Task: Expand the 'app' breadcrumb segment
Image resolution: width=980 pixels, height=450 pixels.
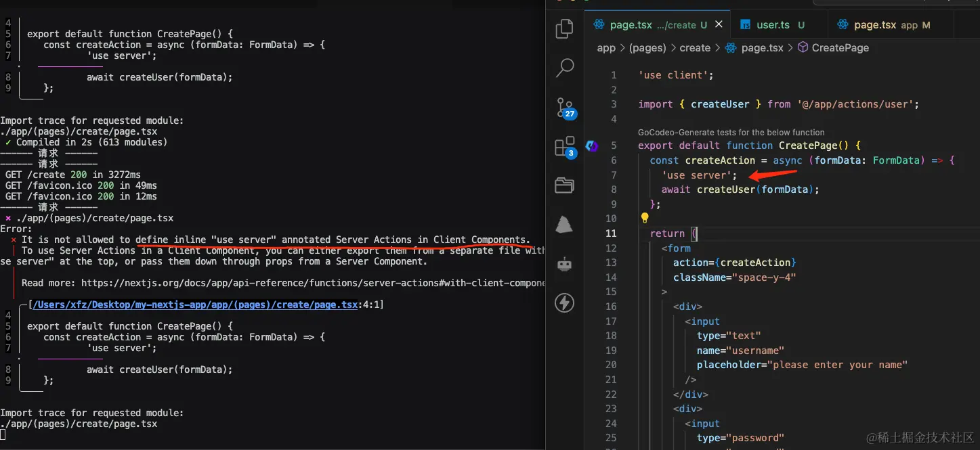Action: pyautogui.click(x=606, y=48)
